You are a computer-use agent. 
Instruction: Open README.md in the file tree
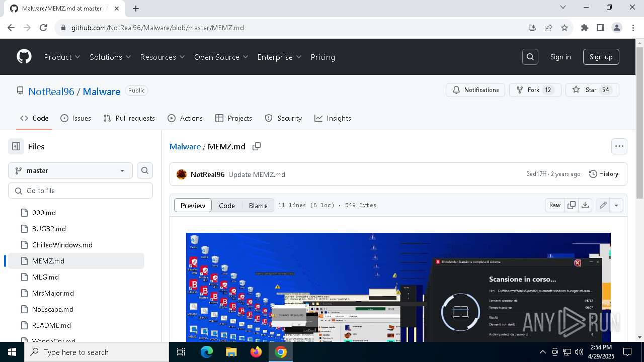click(76, 325)
